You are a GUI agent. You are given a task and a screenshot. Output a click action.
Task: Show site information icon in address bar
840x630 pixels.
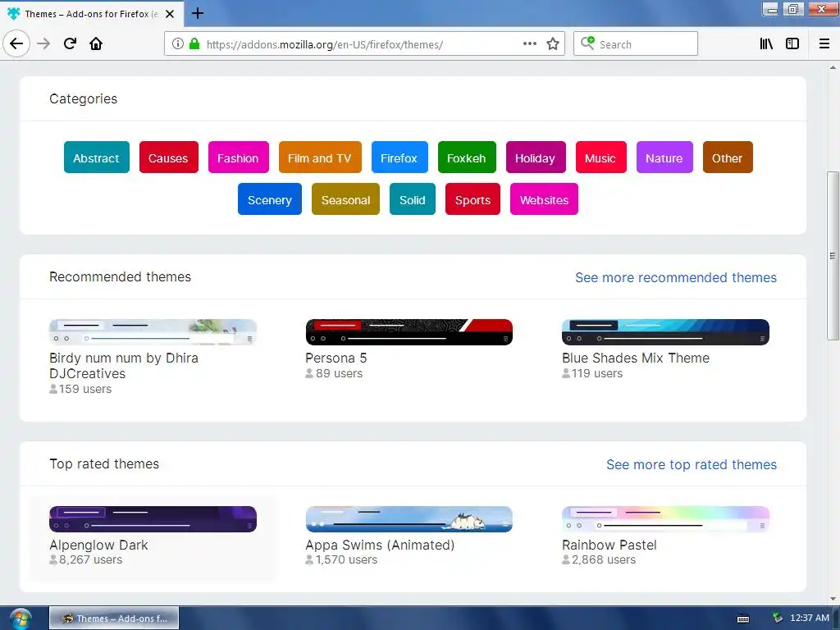[178, 44]
